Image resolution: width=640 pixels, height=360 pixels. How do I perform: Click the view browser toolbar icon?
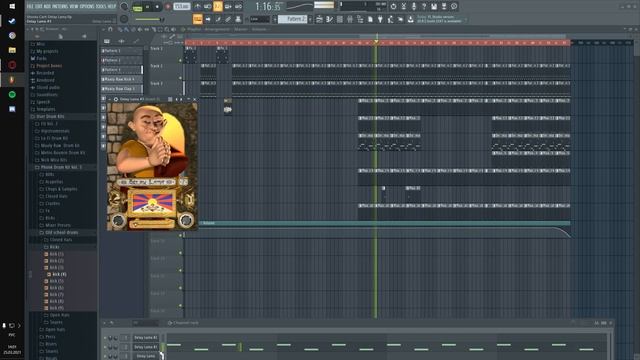(360, 19)
